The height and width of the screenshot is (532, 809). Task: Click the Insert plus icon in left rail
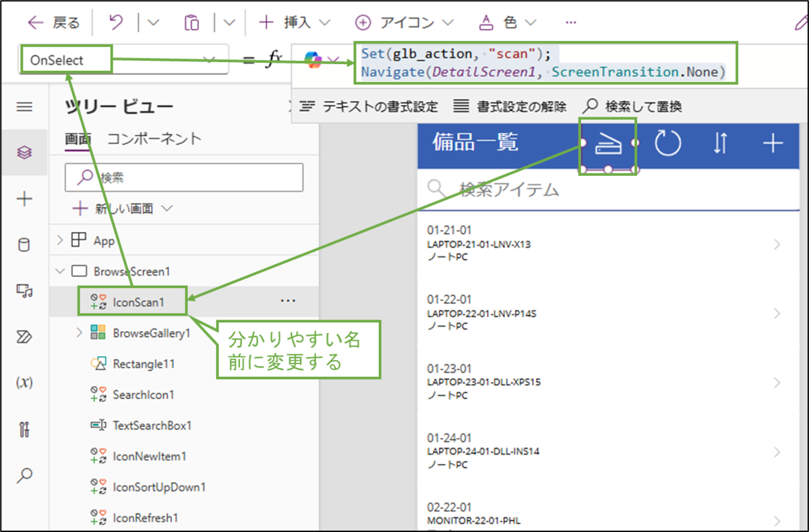[24, 199]
